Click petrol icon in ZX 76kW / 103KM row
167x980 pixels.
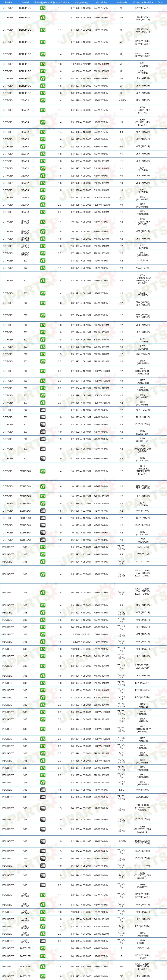(43, 333)
